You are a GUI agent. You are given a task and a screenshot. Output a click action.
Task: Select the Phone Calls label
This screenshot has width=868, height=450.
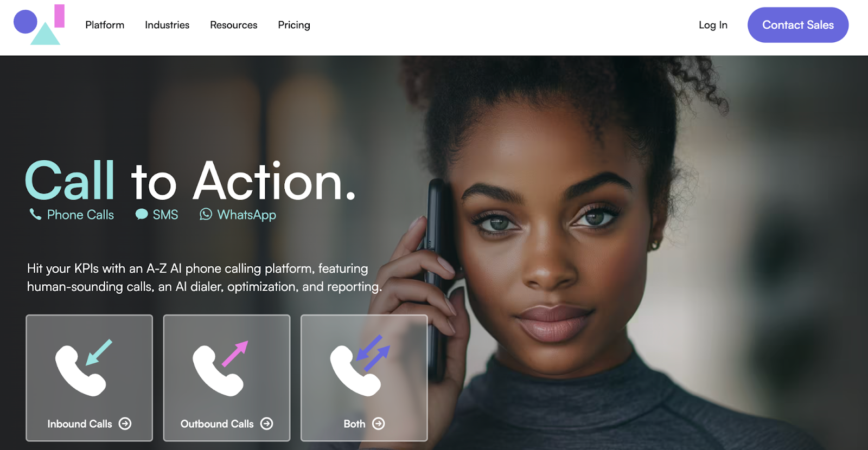(80, 215)
